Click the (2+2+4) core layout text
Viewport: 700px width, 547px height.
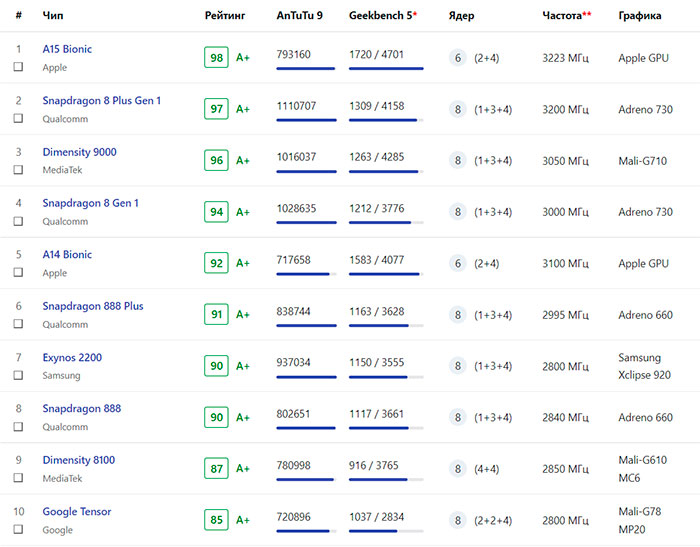tap(493, 520)
